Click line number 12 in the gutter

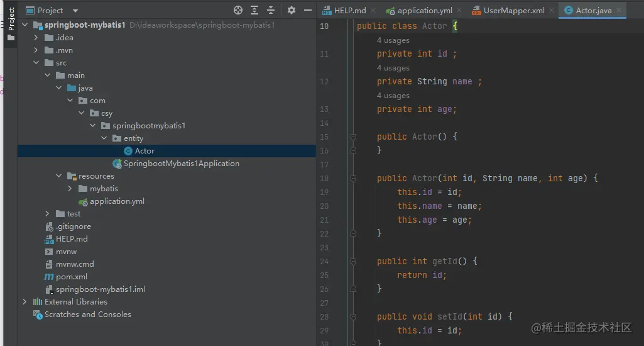(x=324, y=81)
